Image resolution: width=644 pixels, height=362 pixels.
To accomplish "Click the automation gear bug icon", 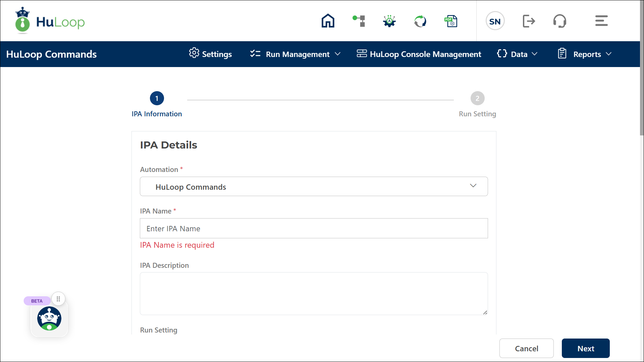I will 389,21.
